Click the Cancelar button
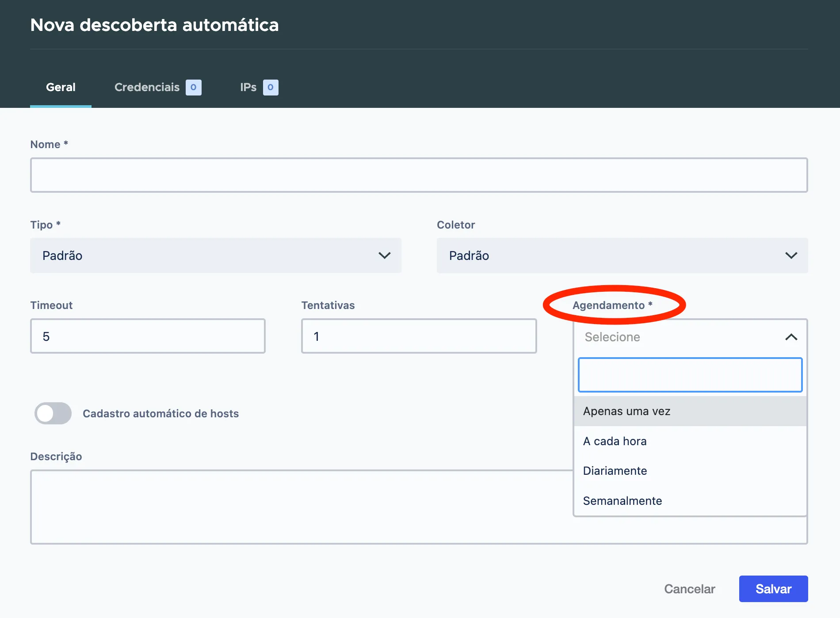Viewport: 840px width, 618px height. (689, 589)
